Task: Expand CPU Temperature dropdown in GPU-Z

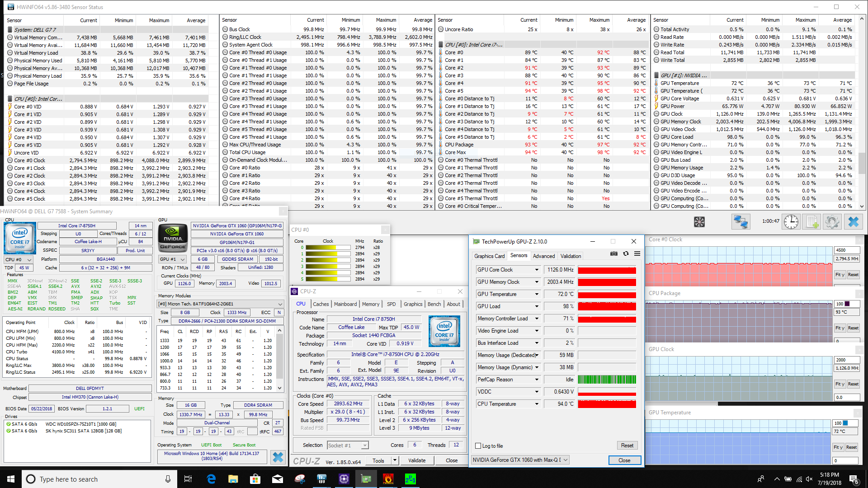Action: click(x=537, y=404)
